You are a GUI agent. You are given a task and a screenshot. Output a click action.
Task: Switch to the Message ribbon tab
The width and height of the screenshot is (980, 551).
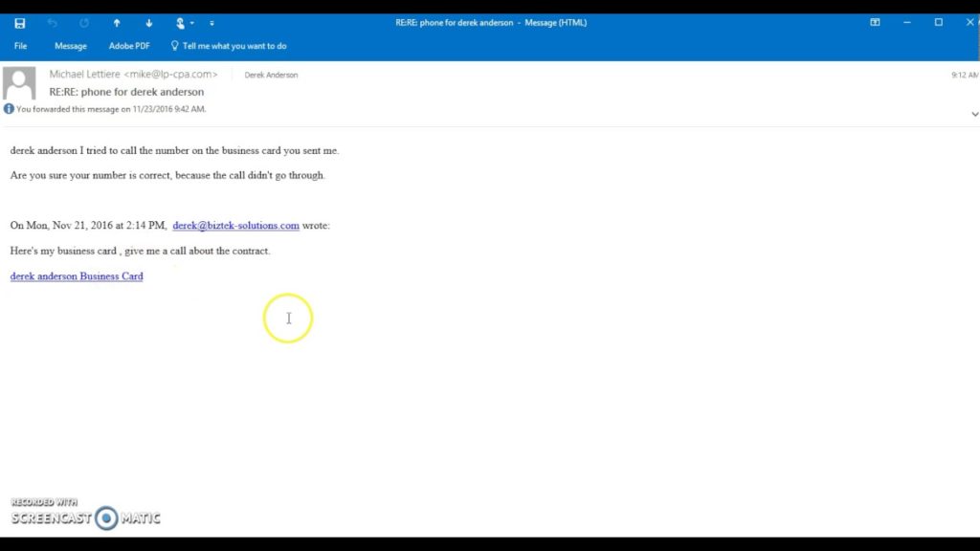71,46
